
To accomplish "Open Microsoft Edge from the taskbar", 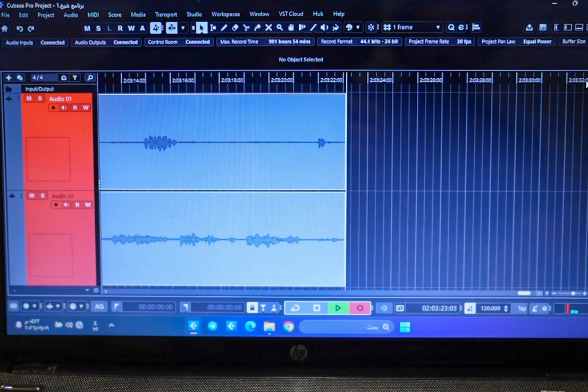I will 250,327.
